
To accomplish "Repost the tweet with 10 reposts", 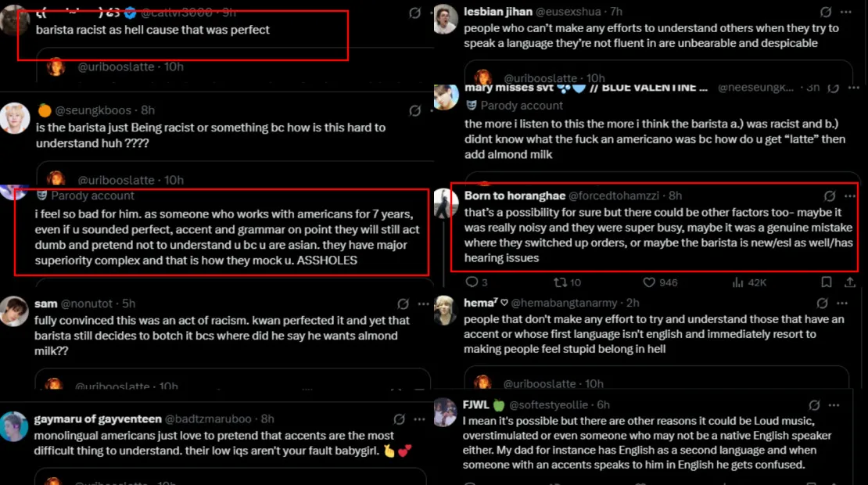I will click(561, 282).
